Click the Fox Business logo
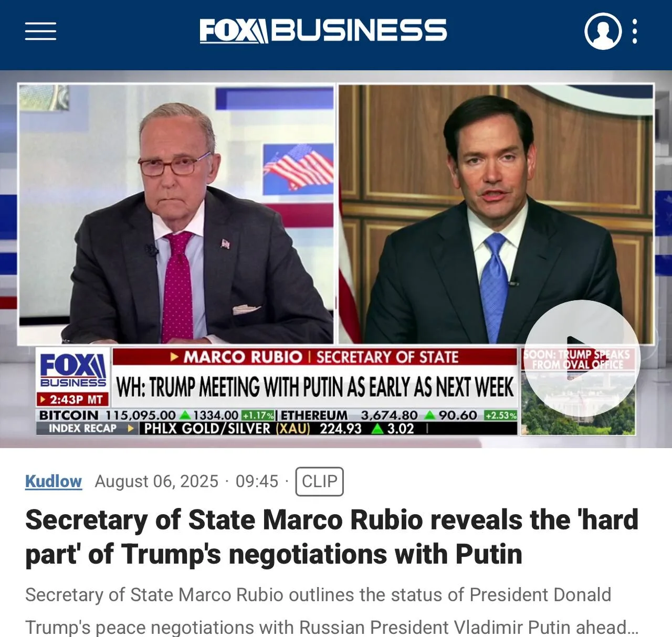Viewport: 672px width, 637px height. [x=323, y=31]
